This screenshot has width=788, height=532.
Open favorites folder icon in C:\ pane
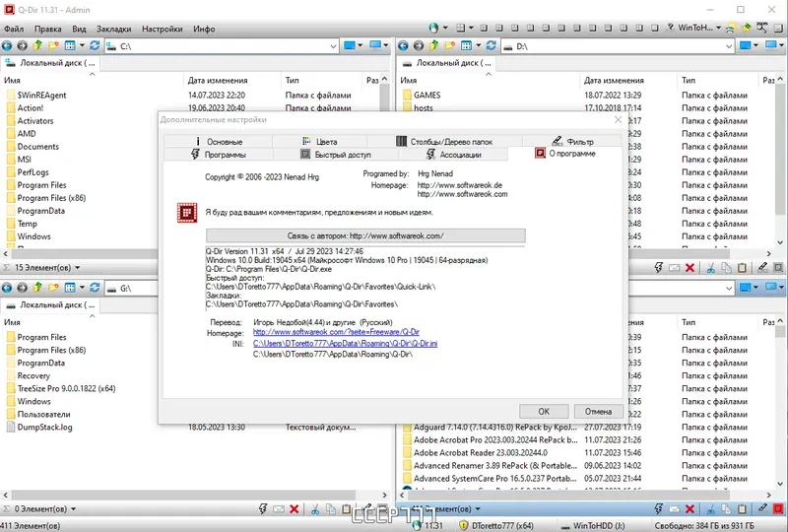(53, 45)
